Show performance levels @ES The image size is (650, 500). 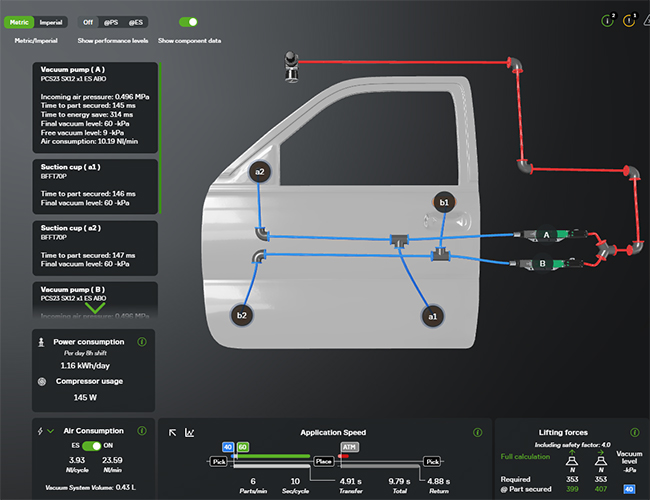point(136,22)
